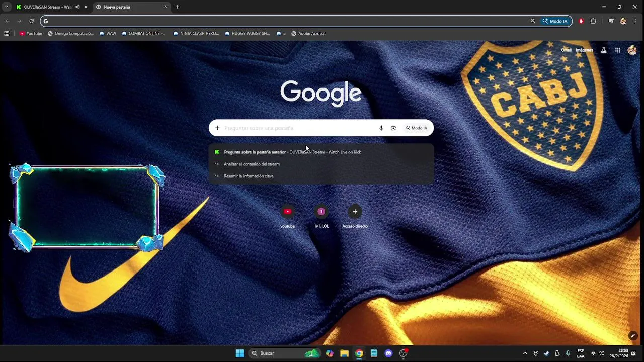Close the Nueva pestaña tab
Viewport: 644px width, 362px height.
(165, 7)
